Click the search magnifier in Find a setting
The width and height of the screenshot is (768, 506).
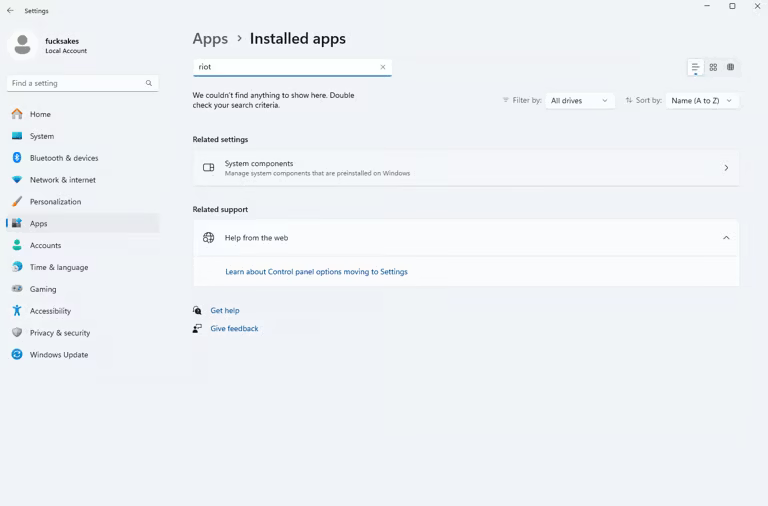coord(149,83)
